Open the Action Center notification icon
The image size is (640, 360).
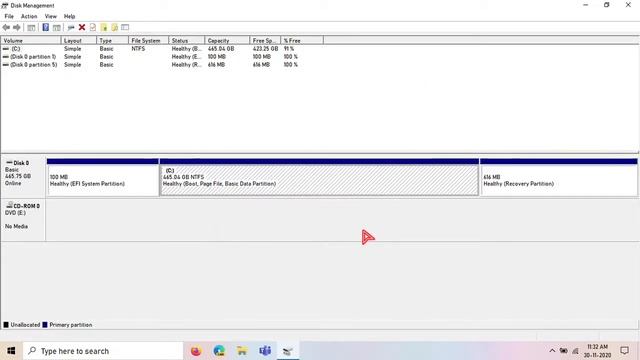pyautogui.click(x=624, y=351)
